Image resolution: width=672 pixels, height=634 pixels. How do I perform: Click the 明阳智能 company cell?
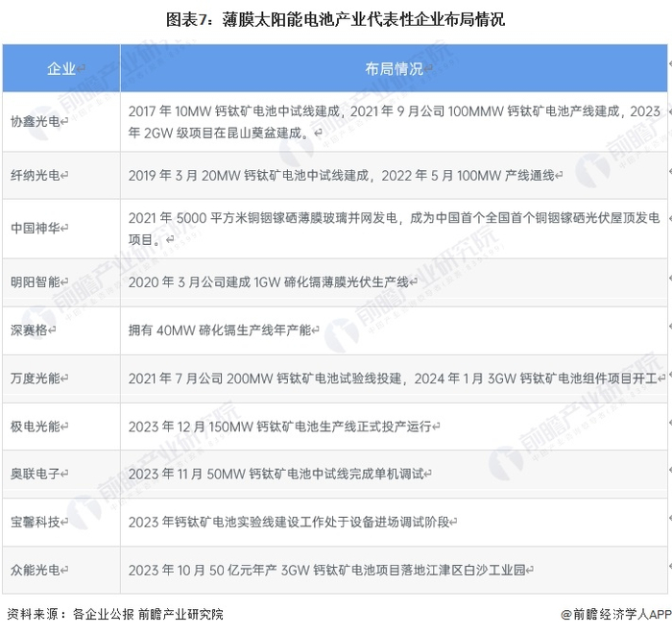click(x=61, y=282)
